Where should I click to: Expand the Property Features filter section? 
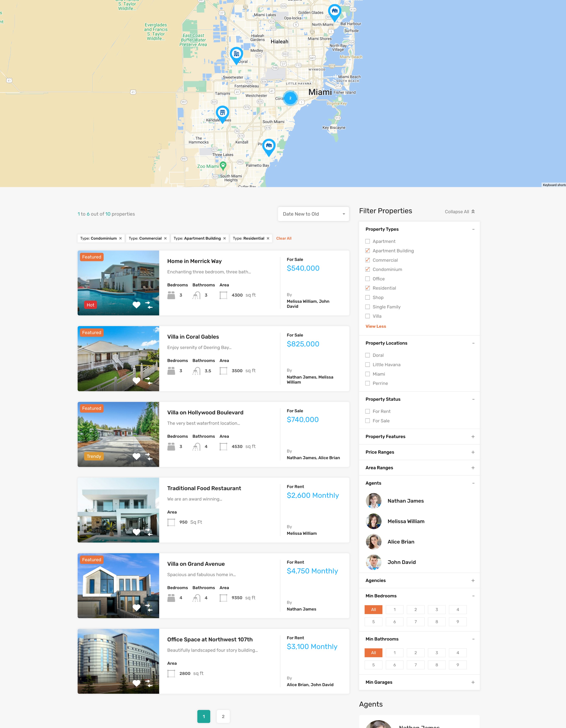point(473,437)
